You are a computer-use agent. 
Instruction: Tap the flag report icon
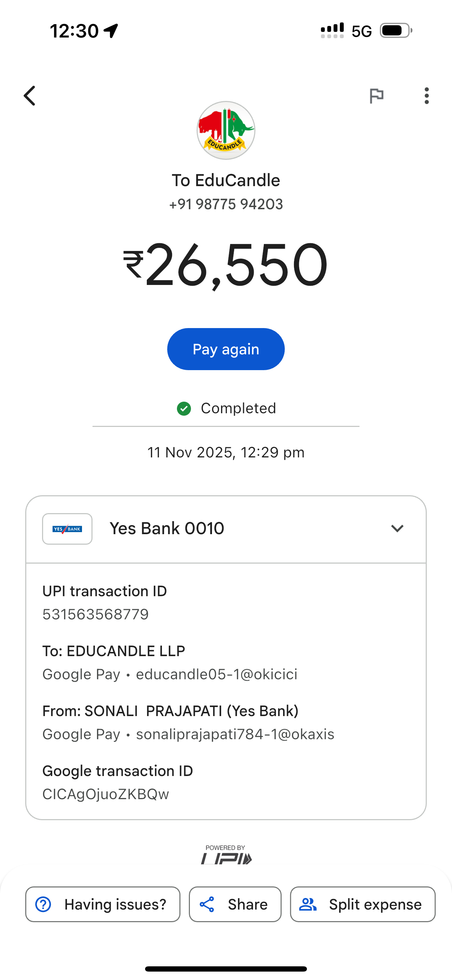pyautogui.click(x=376, y=95)
